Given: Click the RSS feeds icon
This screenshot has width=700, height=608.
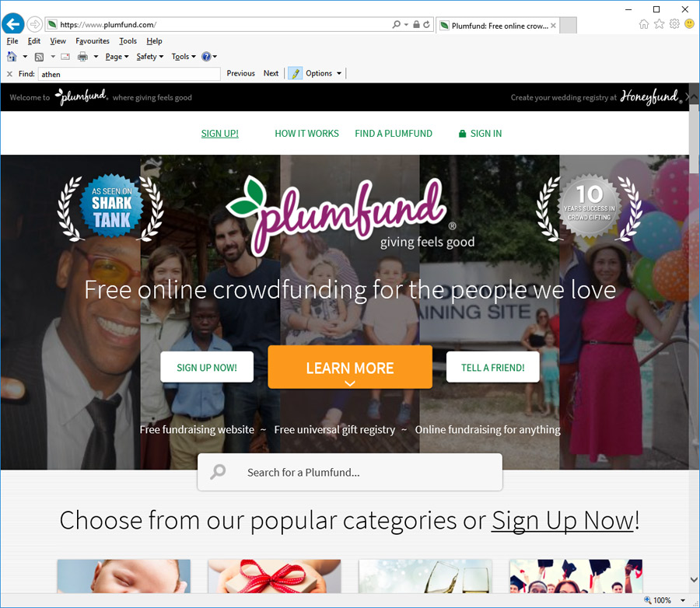Looking at the screenshot, I should (x=40, y=57).
